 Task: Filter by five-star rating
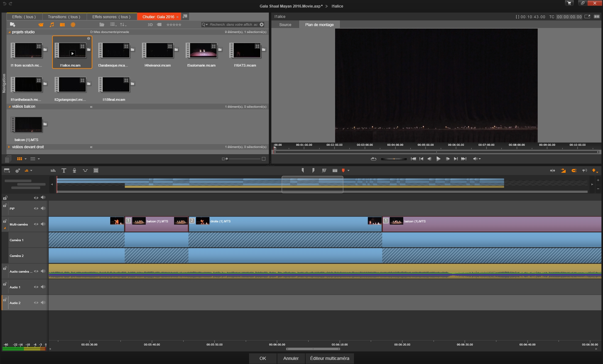(x=174, y=24)
